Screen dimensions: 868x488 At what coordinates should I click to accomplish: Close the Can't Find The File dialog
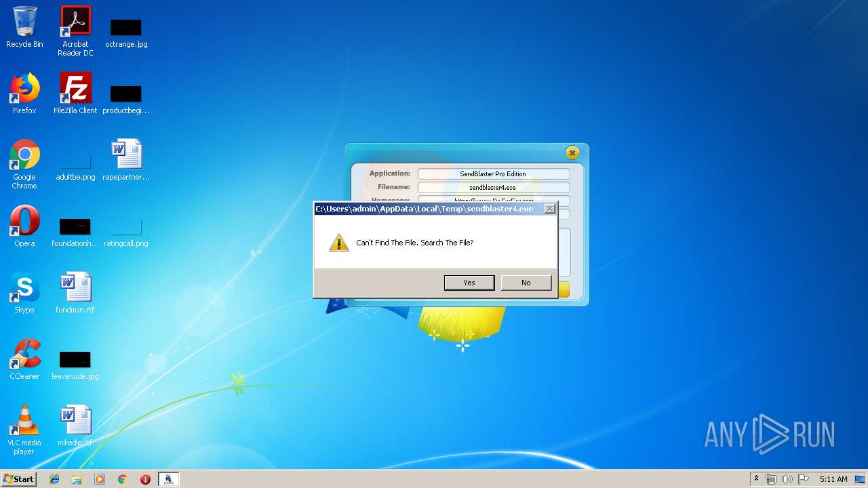pyautogui.click(x=550, y=209)
